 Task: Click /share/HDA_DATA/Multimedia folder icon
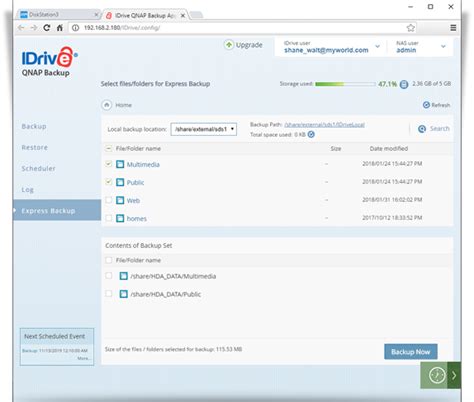[x=124, y=276]
